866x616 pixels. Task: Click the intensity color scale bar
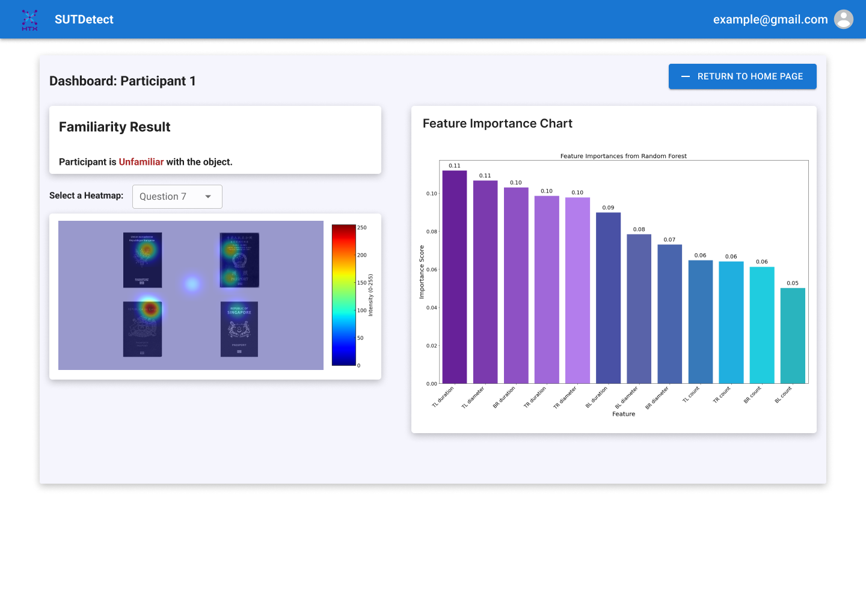[343, 295]
